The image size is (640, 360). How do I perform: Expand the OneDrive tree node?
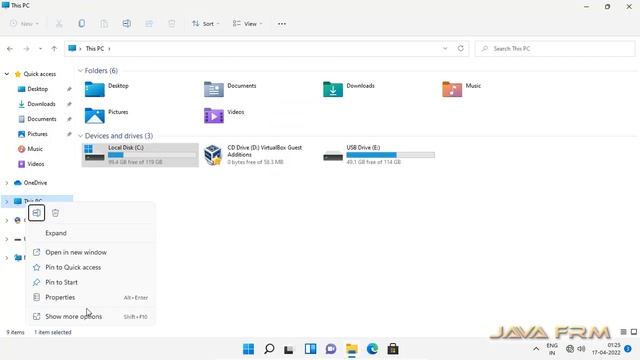tap(7, 183)
